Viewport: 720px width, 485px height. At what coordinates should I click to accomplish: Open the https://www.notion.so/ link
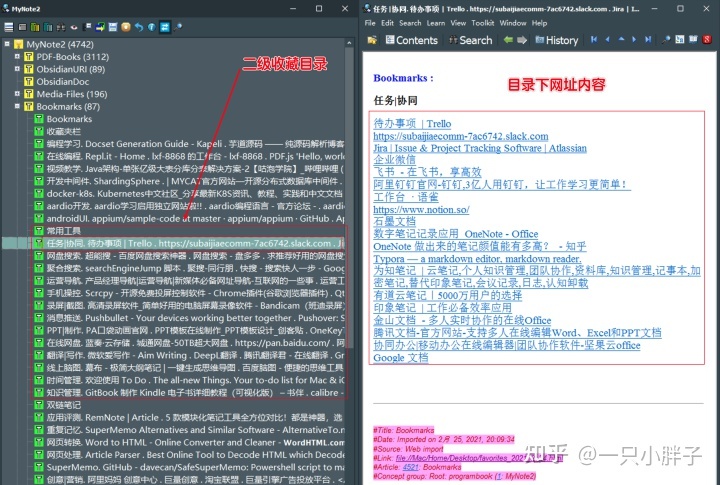[421, 209]
